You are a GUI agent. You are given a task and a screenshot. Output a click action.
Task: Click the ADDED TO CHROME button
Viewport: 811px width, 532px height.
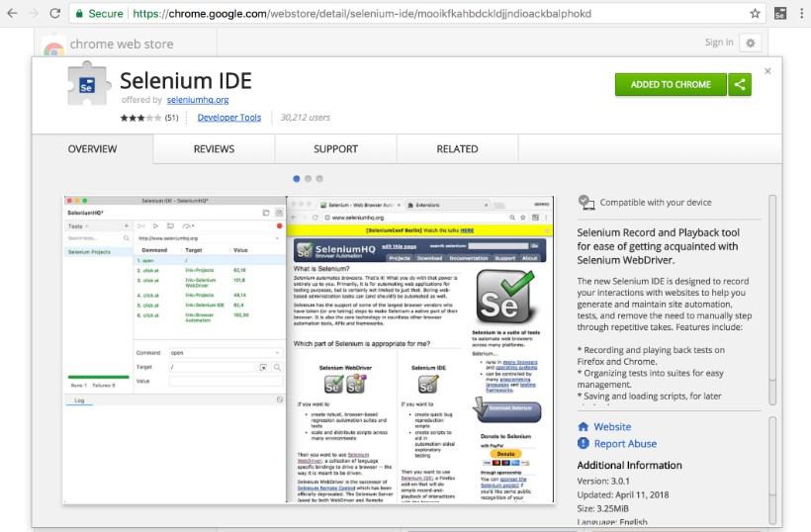(671, 84)
